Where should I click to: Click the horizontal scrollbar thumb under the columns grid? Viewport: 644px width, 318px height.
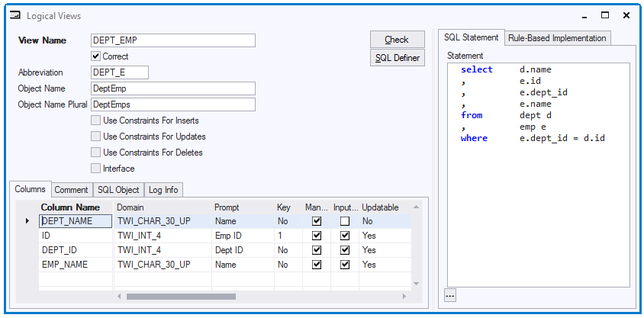(x=181, y=296)
